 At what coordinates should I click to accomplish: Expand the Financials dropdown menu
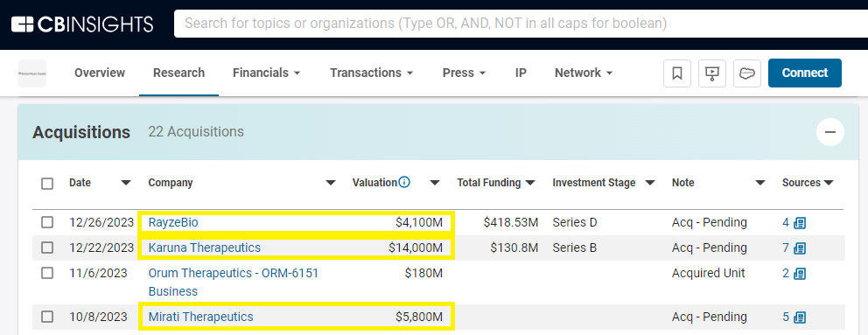266,73
